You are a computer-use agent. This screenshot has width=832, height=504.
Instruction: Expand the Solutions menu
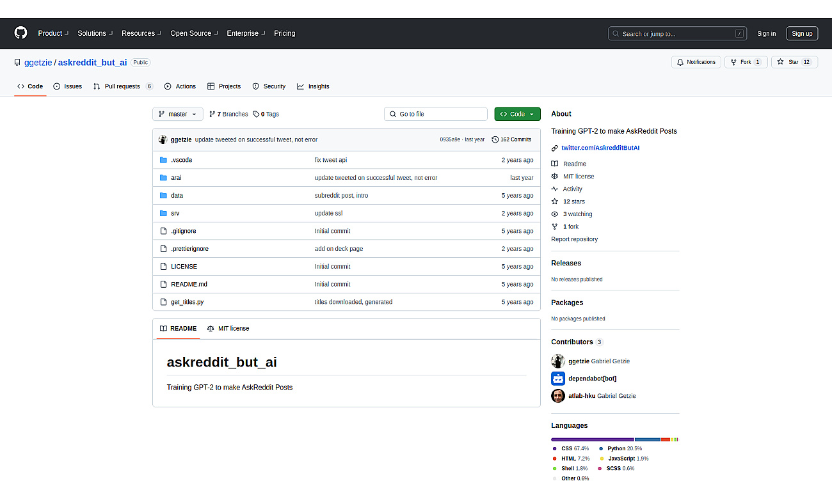pos(95,33)
